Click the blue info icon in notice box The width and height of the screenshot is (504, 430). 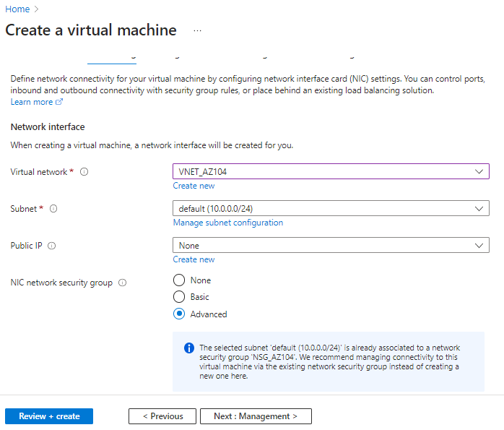click(x=189, y=348)
